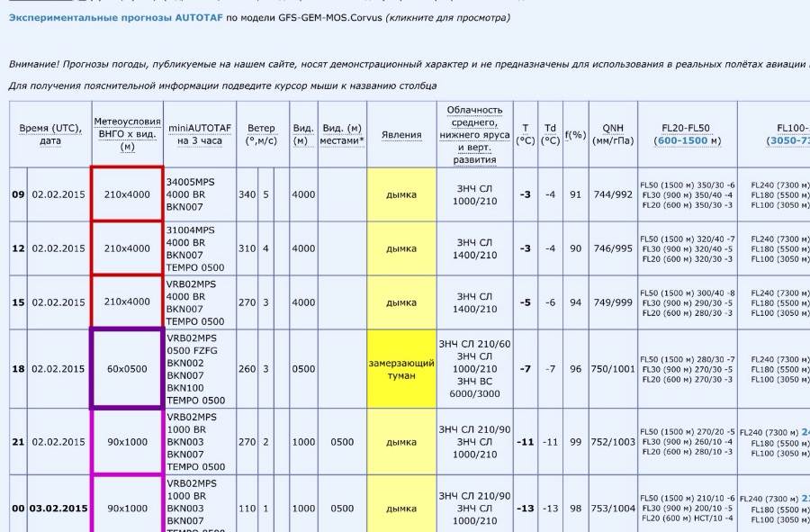Click the FL20-FL50 (600-1500 м) header link
The image size is (810, 532).
tap(687, 134)
